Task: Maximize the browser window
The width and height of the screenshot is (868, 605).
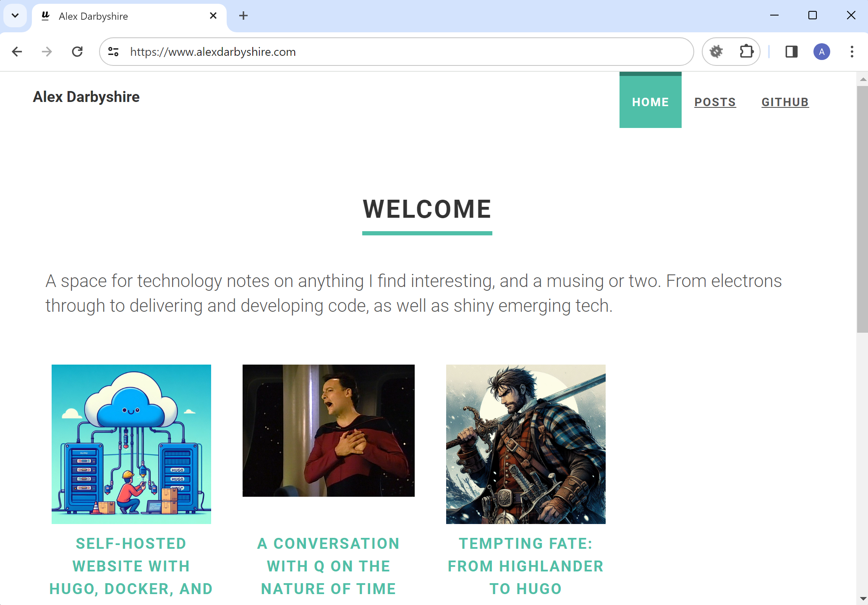Action: [813, 16]
